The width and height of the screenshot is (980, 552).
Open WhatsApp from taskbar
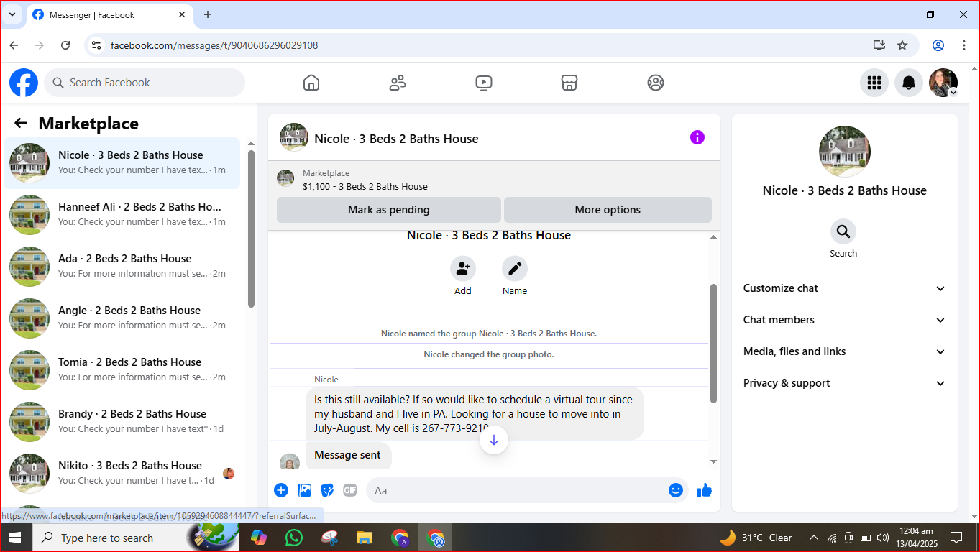[x=294, y=538]
